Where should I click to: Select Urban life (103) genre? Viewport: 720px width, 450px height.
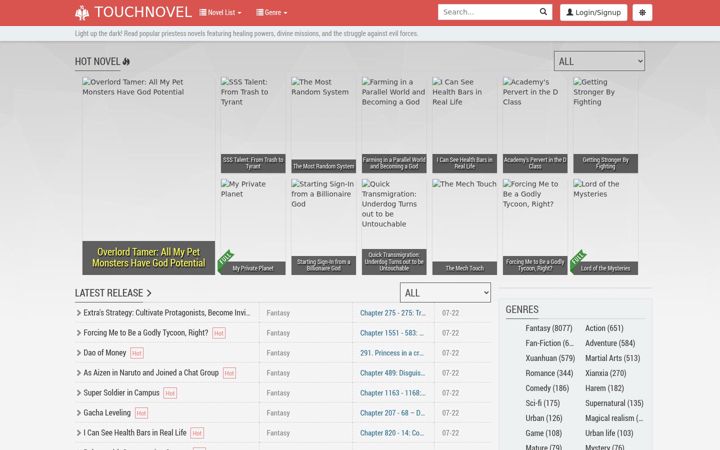(x=609, y=433)
